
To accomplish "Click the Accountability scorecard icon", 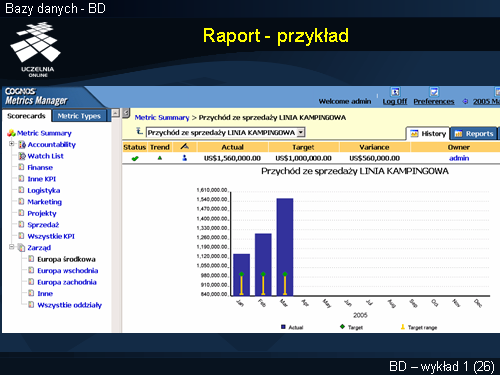I will (22, 144).
